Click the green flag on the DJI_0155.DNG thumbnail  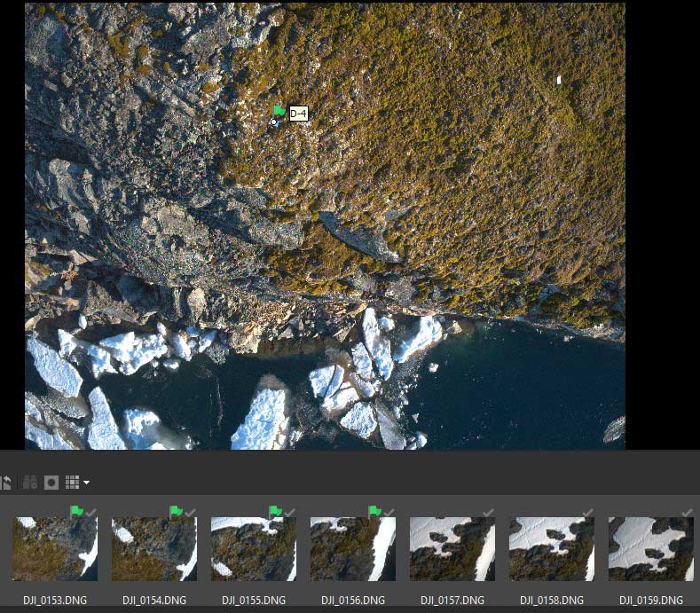pyautogui.click(x=275, y=512)
